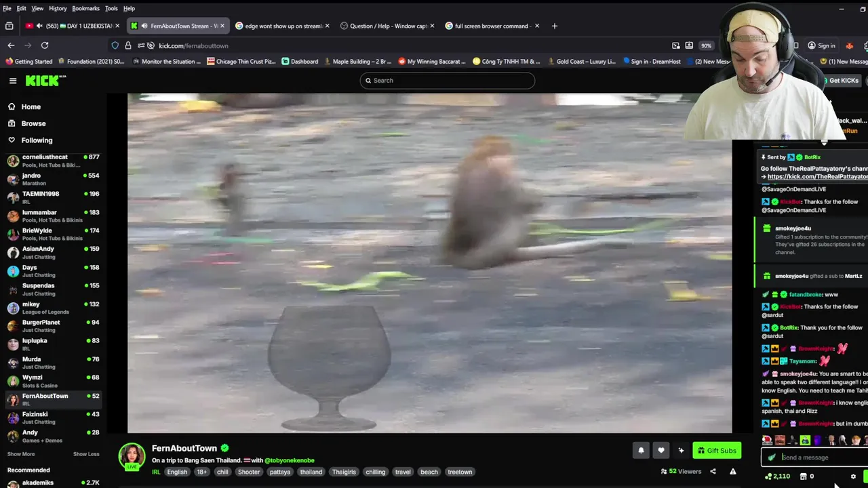Click the browser 90% zoom indicator

707,45
